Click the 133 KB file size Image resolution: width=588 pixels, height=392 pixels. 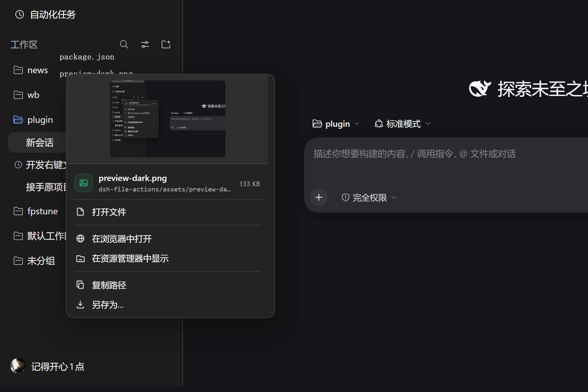pos(250,184)
